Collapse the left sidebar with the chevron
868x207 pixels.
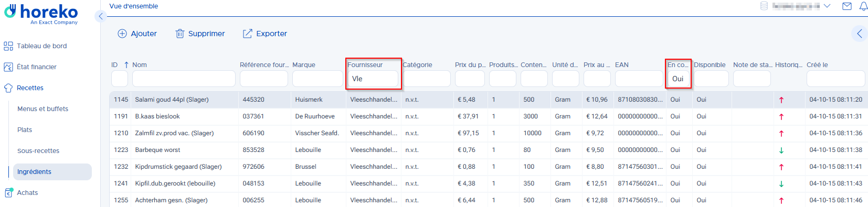coord(101,16)
